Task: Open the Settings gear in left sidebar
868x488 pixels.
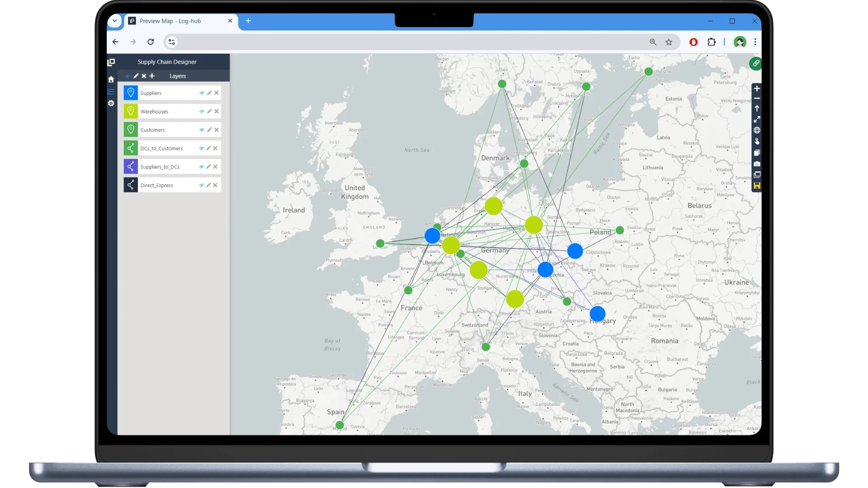Action: [x=111, y=103]
